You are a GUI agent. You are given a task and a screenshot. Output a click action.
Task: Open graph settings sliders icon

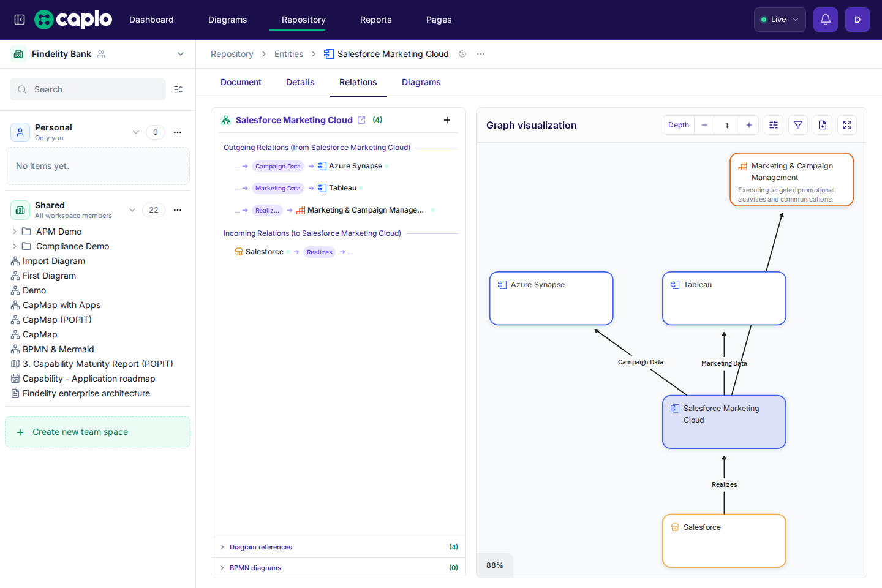pyautogui.click(x=774, y=125)
